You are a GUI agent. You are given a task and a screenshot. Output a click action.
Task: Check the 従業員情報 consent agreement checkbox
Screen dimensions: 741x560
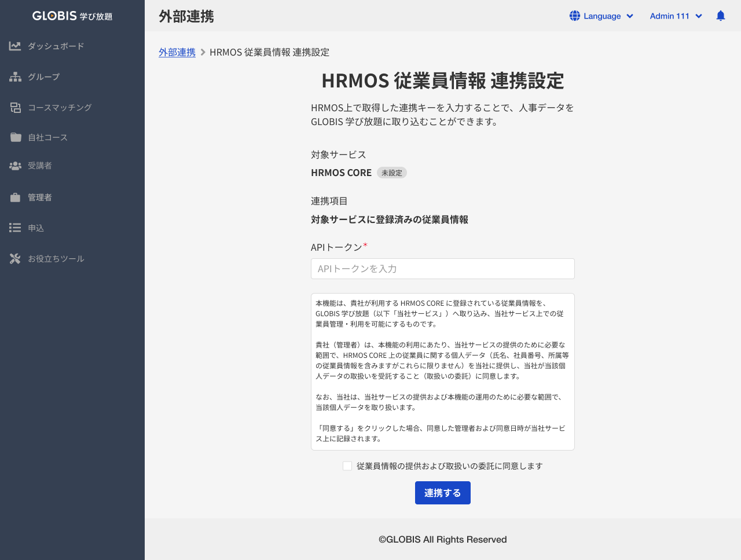click(347, 466)
